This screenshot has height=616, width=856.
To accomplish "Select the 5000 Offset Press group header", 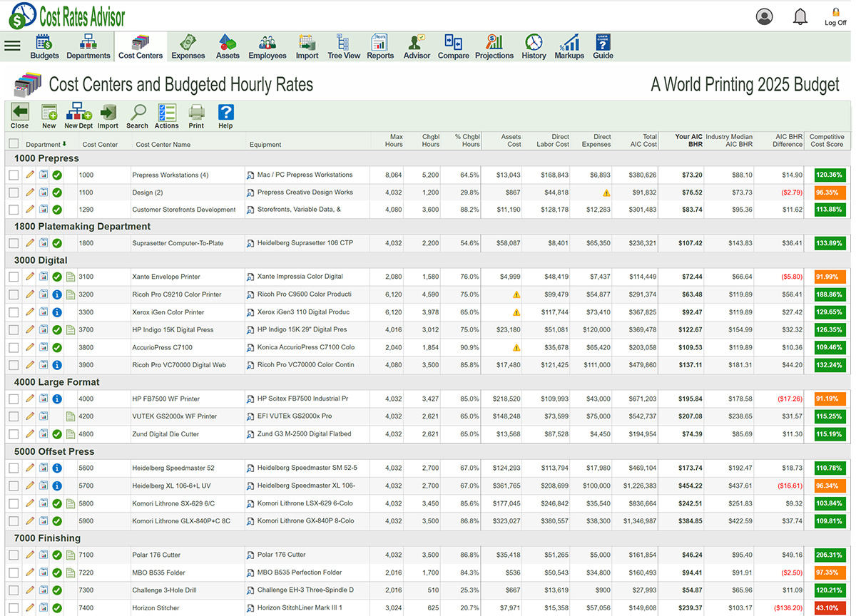I will (x=54, y=451).
